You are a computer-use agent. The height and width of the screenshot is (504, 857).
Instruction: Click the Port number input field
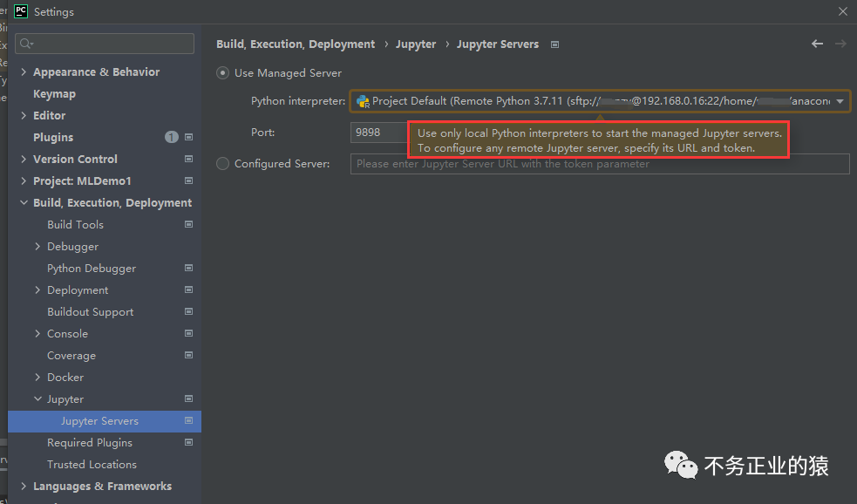click(379, 133)
